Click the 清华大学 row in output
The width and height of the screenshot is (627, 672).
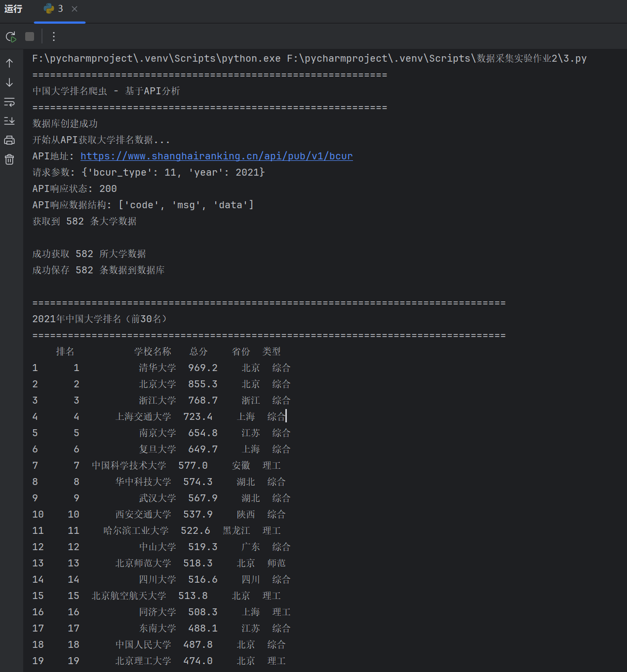click(161, 368)
